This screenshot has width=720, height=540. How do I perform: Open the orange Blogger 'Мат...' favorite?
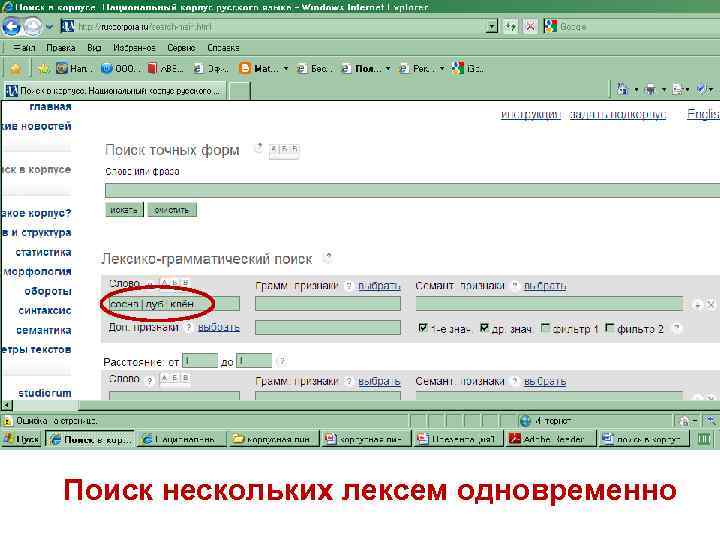[x=259, y=68]
